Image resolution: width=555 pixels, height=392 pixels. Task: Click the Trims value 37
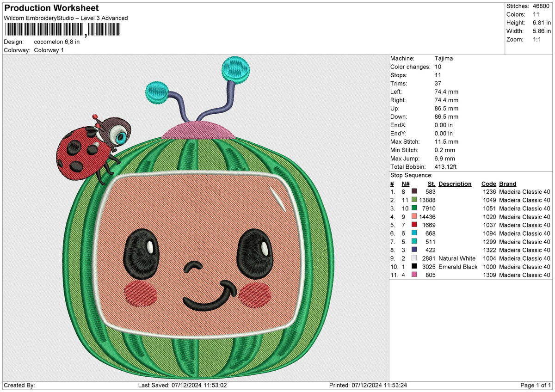click(x=438, y=83)
